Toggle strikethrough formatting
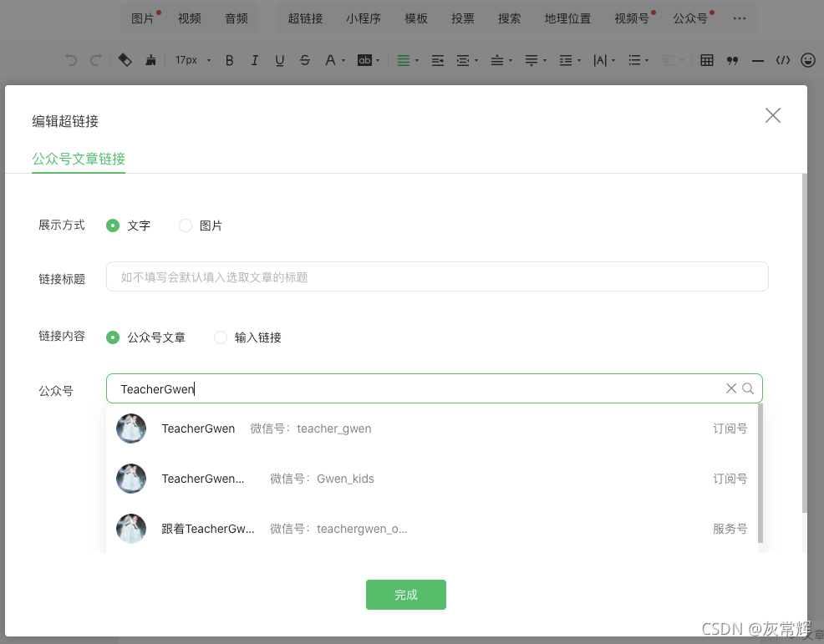 [305, 60]
